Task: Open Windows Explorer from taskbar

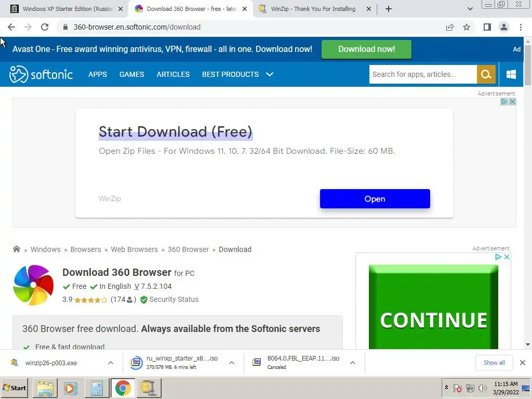Action: (45, 388)
